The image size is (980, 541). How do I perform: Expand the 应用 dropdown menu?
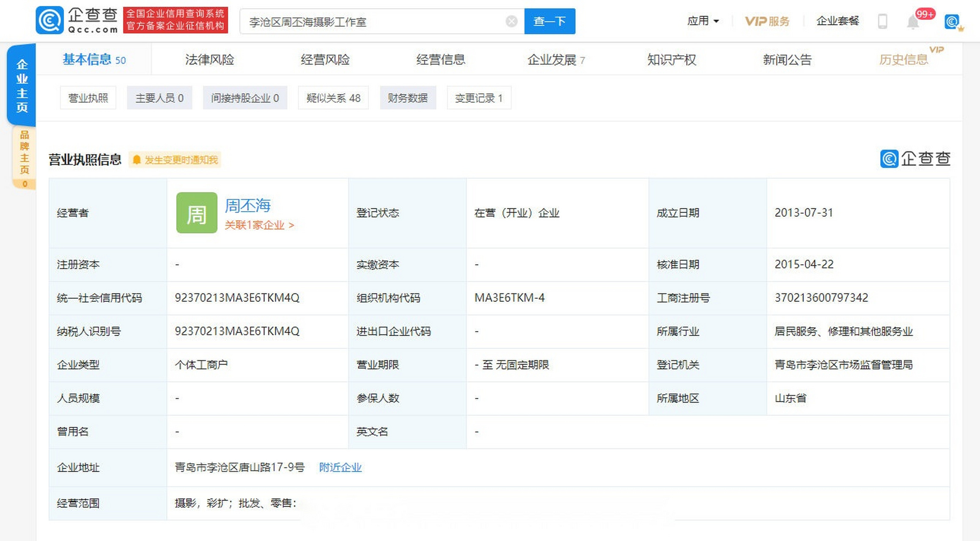tap(703, 21)
